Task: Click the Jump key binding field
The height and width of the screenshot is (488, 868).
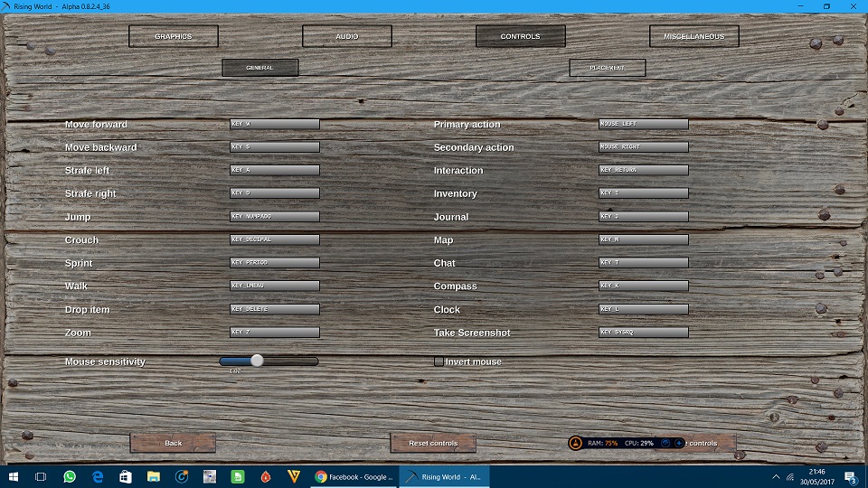Action: pos(274,217)
